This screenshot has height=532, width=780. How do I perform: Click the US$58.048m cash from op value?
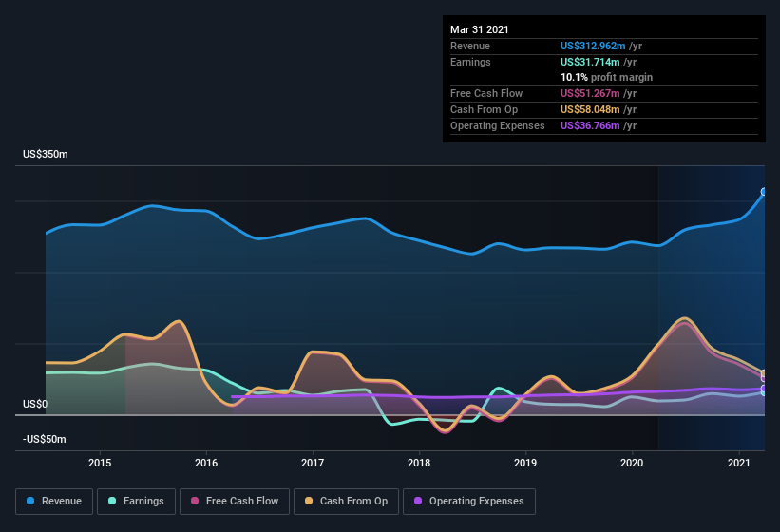click(590, 109)
